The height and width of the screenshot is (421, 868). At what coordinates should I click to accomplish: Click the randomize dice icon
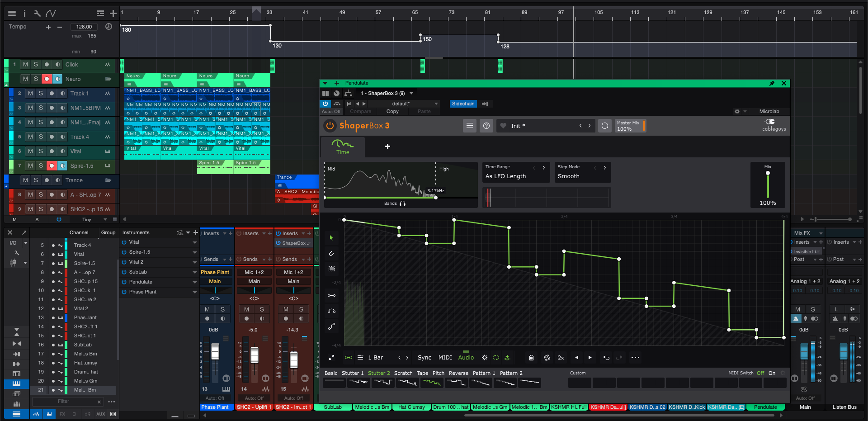point(547,358)
